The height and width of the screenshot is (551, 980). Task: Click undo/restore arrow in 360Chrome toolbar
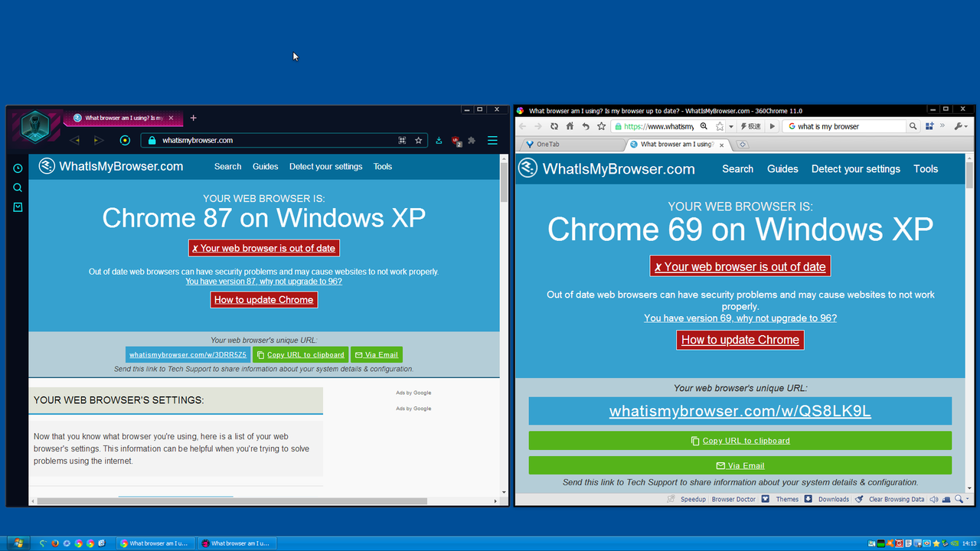pos(586,126)
